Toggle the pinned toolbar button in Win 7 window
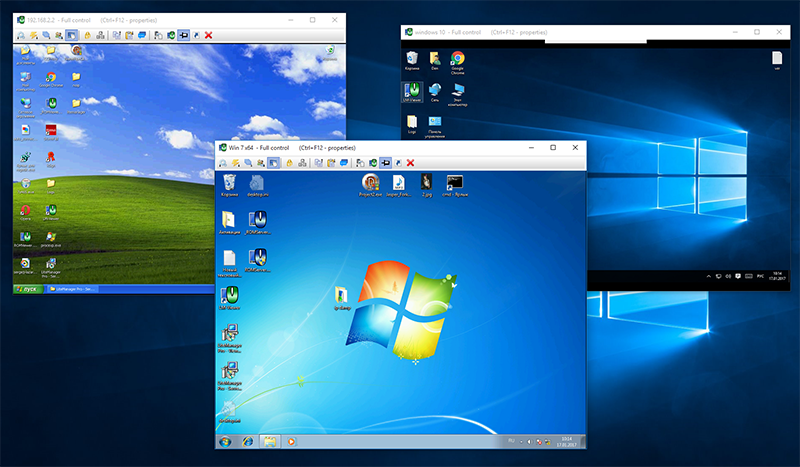800x467 pixels. point(385,162)
